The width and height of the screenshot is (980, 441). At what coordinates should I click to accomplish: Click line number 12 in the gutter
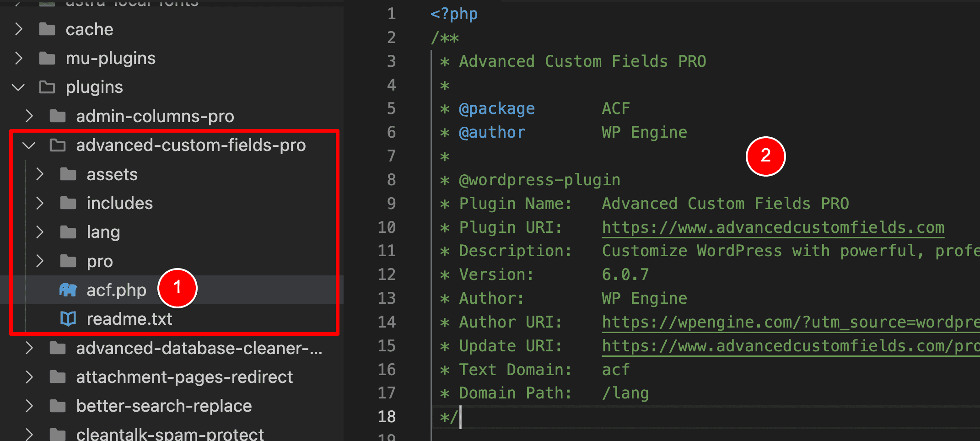tap(387, 274)
